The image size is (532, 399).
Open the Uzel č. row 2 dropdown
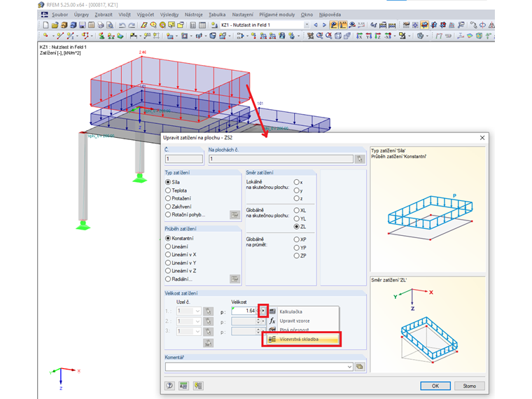(197, 321)
